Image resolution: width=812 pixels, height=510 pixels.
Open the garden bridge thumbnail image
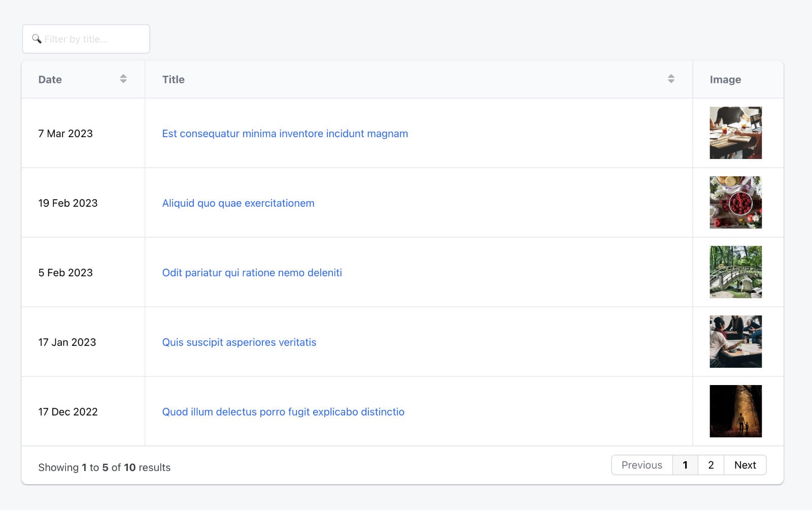735,272
